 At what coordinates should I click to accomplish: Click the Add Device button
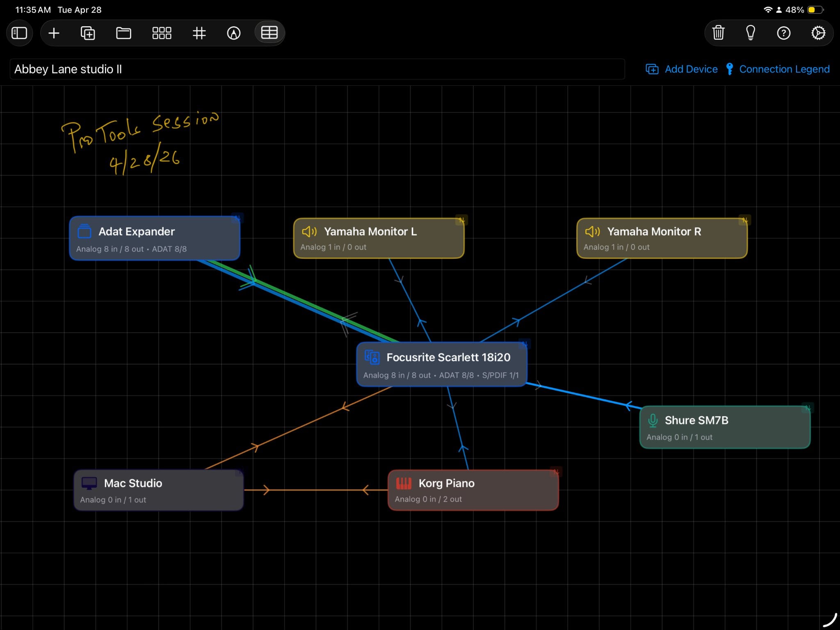click(x=682, y=69)
